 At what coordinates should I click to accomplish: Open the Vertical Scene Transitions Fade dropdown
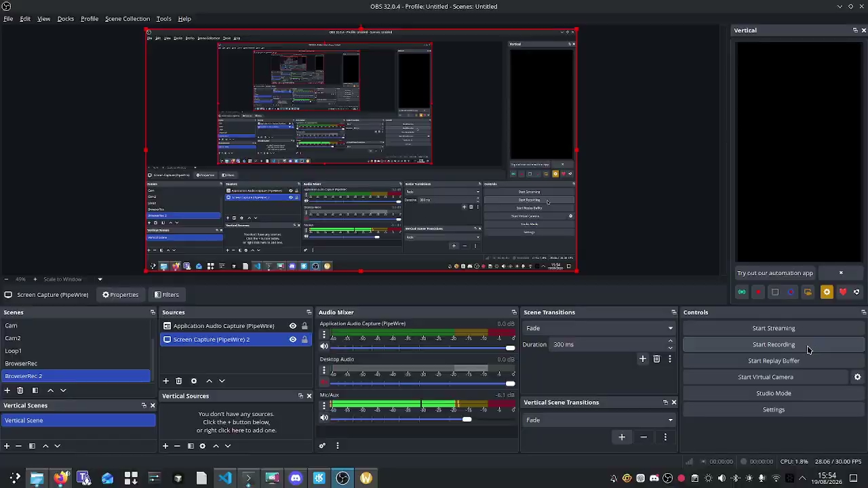[599, 420]
